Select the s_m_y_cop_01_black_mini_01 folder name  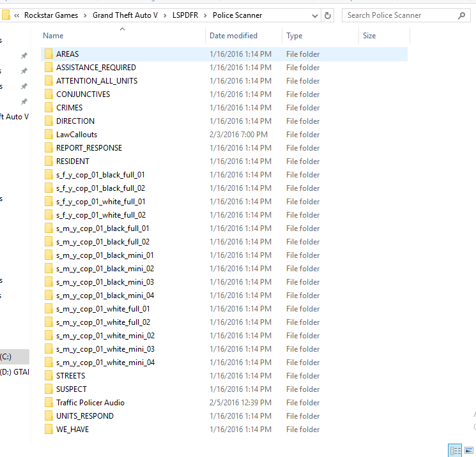click(105, 255)
